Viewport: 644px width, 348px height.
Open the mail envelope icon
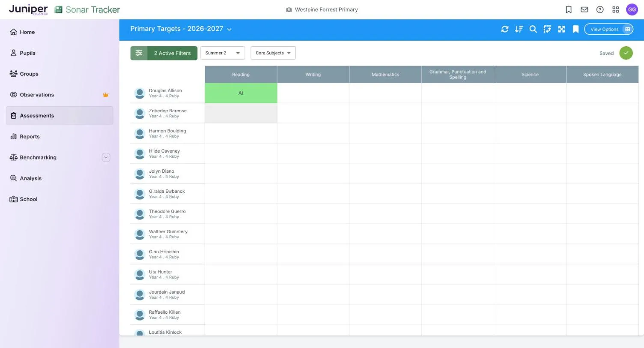click(x=584, y=9)
